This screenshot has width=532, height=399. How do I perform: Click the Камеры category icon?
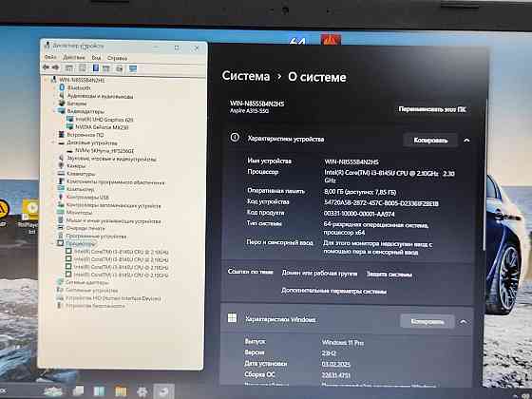coord(61,165)
